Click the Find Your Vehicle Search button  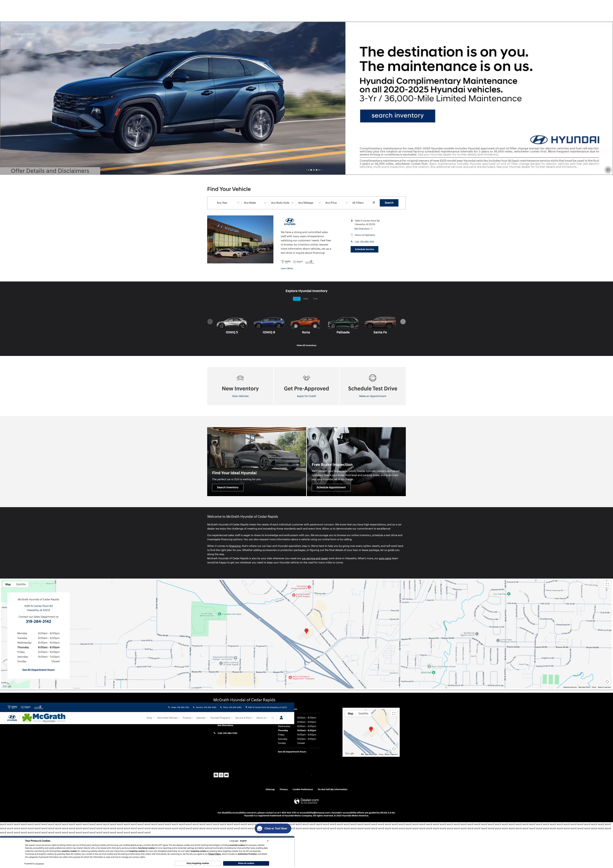pos(389,203)
